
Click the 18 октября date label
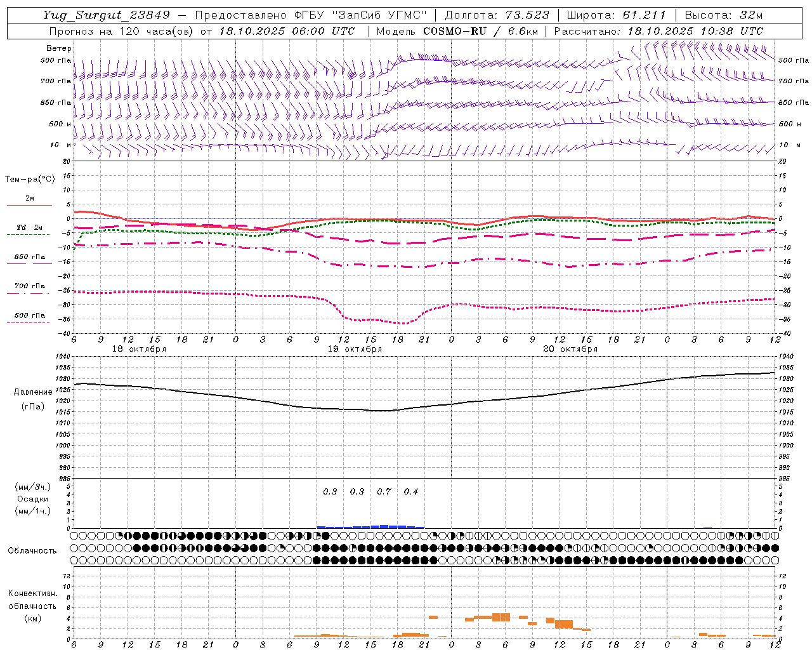pyautogui.click(x=139, y=349)
